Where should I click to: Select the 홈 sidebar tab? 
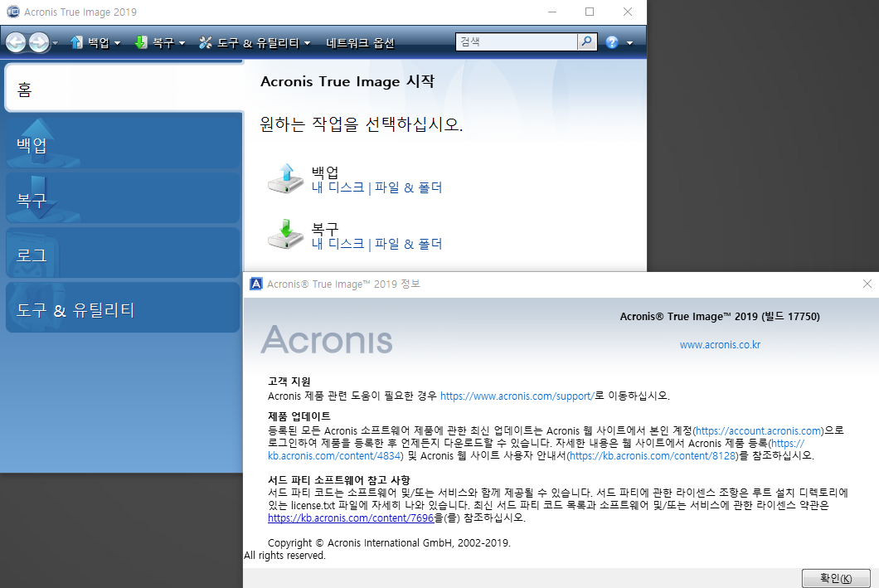coord(124,88)
